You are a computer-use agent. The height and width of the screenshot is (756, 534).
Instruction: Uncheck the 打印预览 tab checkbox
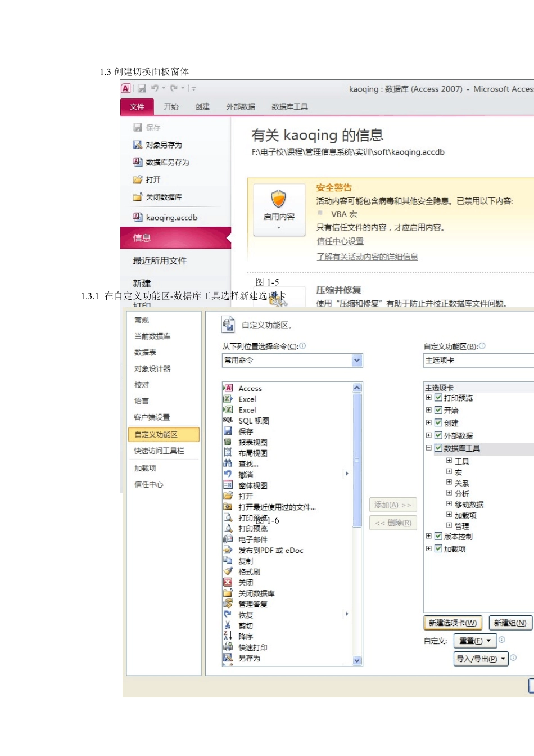click(438, 398)
